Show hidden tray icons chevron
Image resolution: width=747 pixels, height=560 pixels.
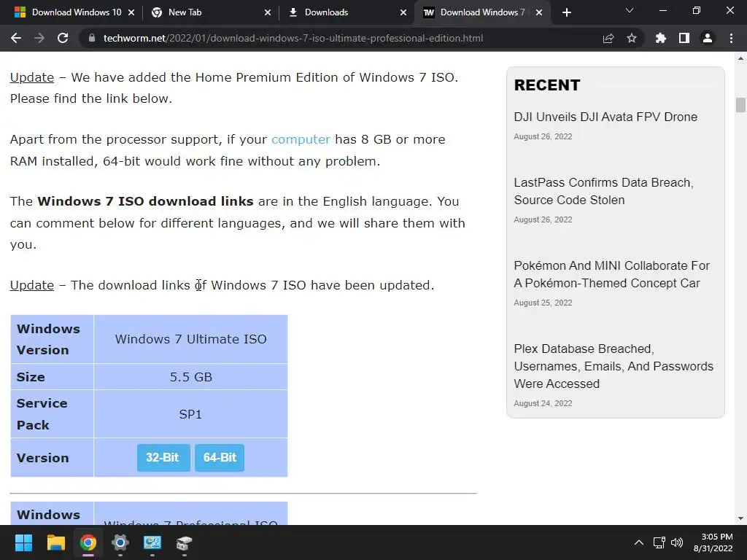[x=639, y=542]
